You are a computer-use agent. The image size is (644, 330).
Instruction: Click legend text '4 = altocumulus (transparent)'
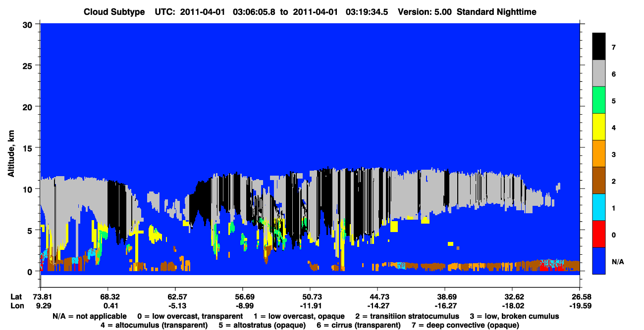154,325
